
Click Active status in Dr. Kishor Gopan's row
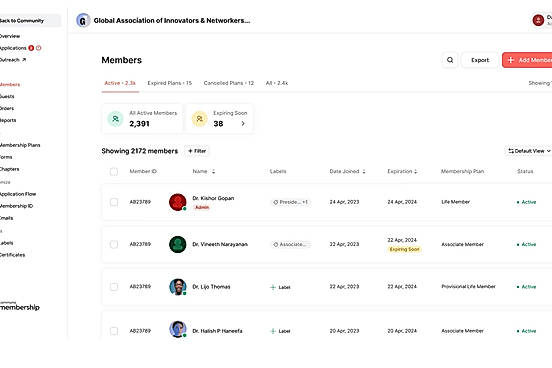point(526,202)
